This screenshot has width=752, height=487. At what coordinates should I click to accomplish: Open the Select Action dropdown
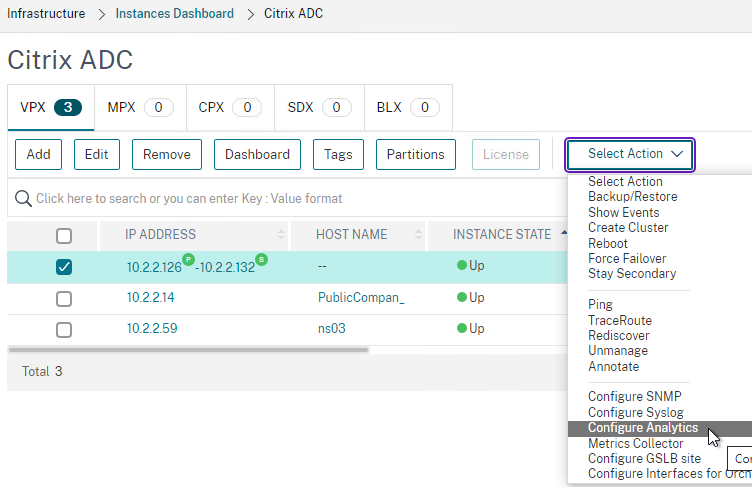point(630,154)
